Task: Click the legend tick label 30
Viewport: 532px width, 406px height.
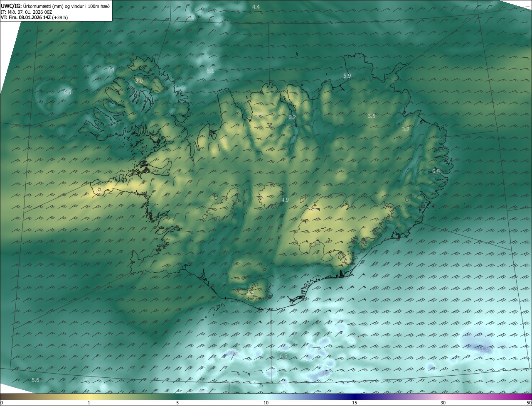Action: pos(443,403)
